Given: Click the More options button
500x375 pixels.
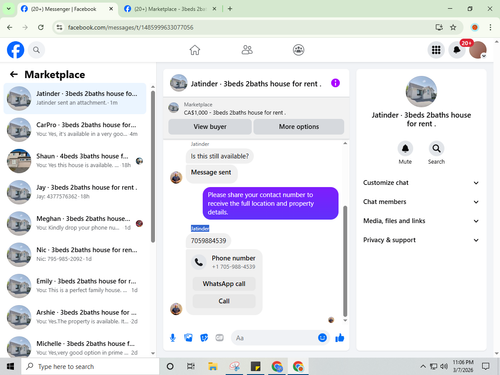Looking at the screenshot, I should (x=299, y=127).
